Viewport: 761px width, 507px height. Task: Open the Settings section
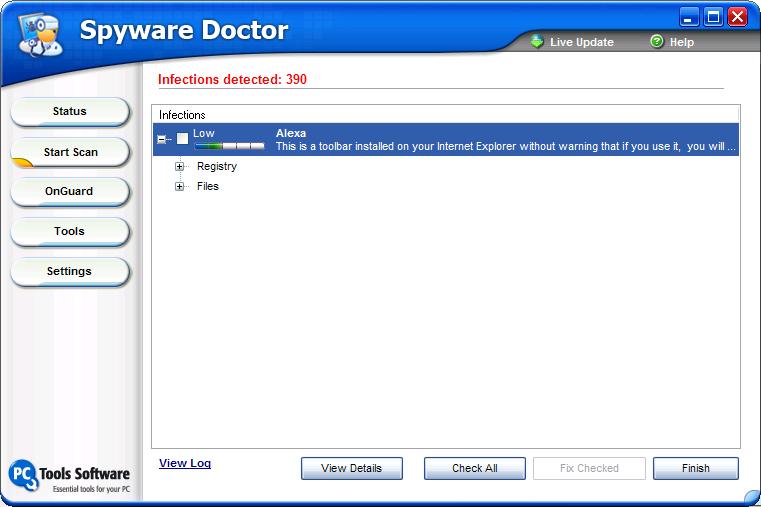click(70, 272)
